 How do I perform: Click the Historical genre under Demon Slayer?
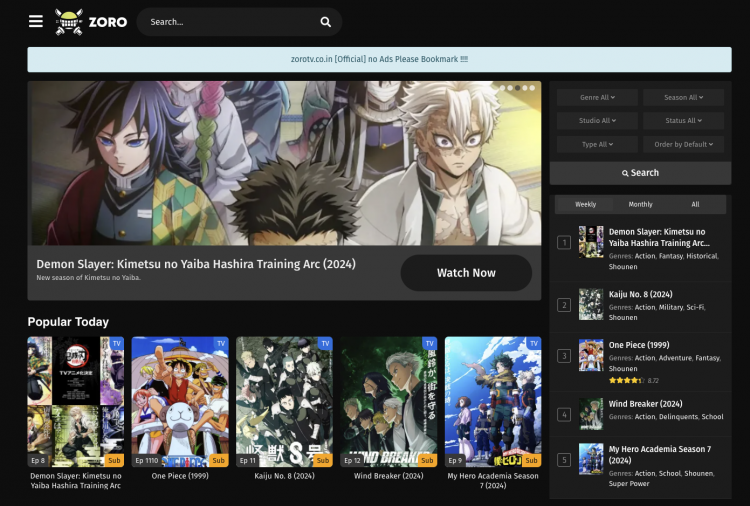click(x=702, y=256)
